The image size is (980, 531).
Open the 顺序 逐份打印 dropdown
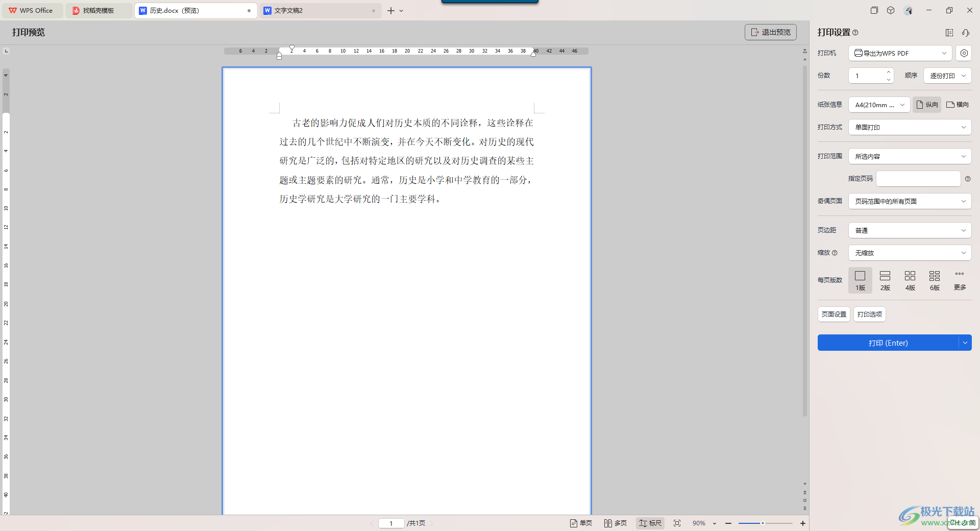click(x=947, y=76)
